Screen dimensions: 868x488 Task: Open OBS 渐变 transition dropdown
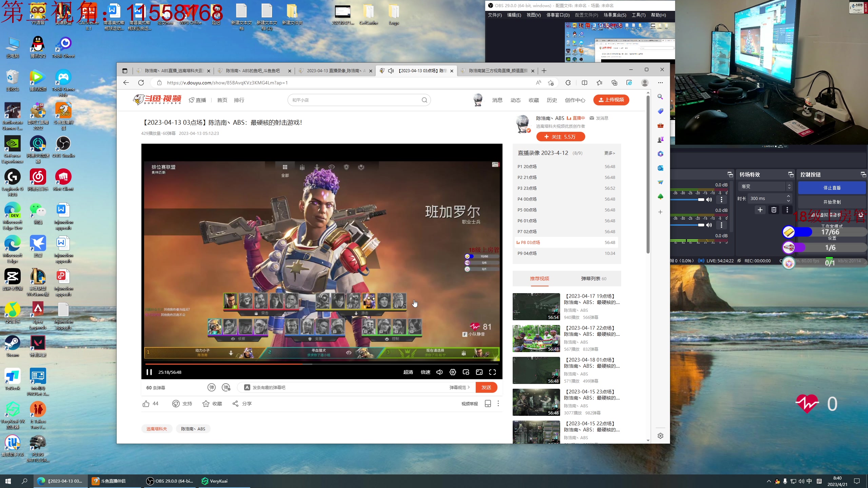pos(765,186)
